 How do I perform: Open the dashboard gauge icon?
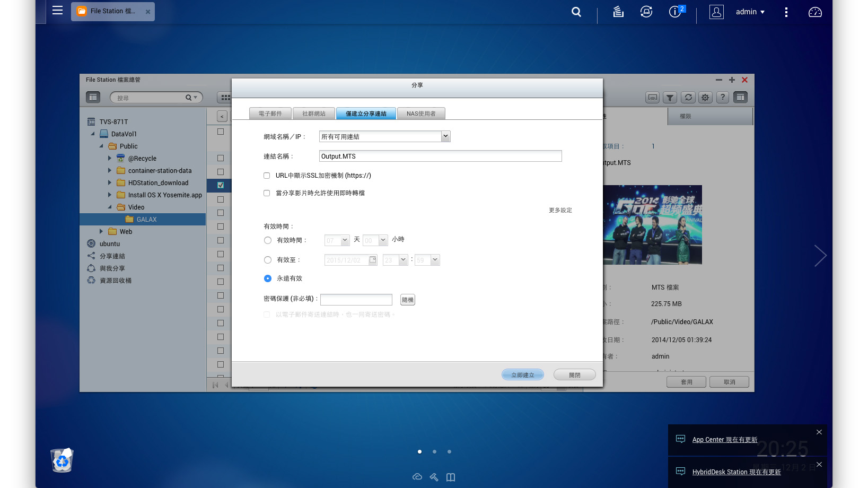[815, 12]
